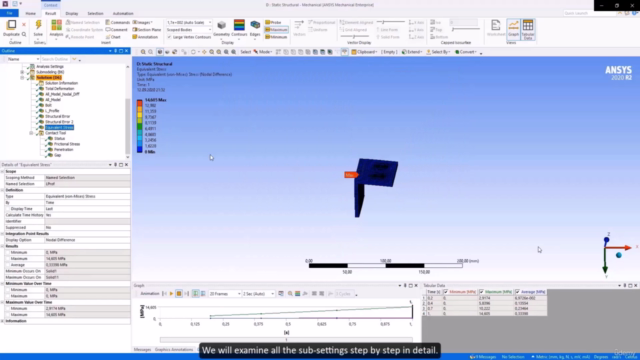Toggle the Maximum label button

[276, 29]
